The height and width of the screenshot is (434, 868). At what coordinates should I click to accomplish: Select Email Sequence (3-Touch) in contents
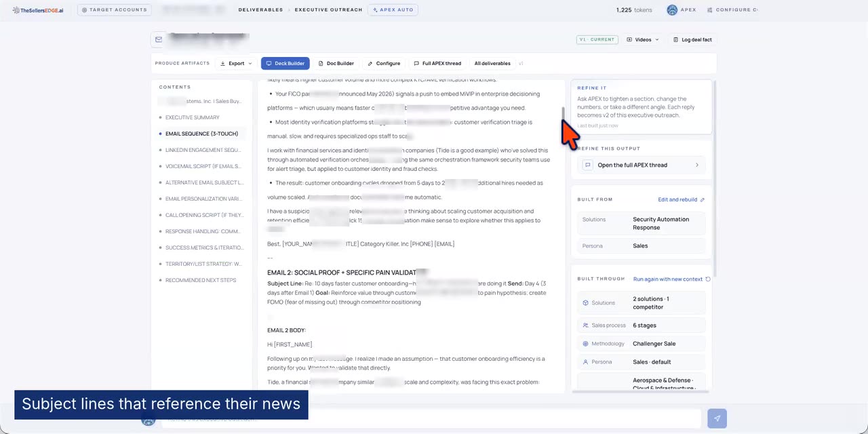(202, 134)
